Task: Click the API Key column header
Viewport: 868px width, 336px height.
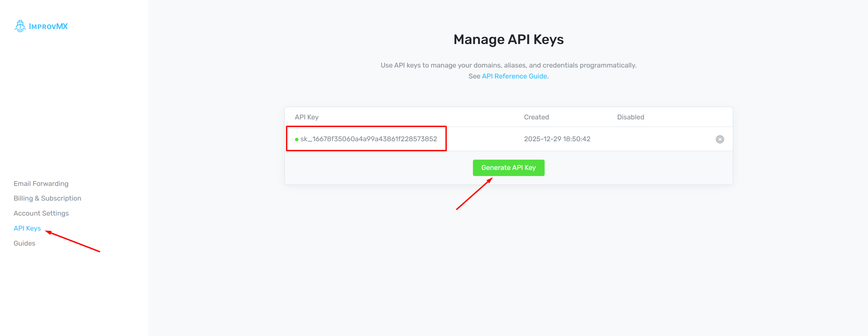Action: point(307,117)
